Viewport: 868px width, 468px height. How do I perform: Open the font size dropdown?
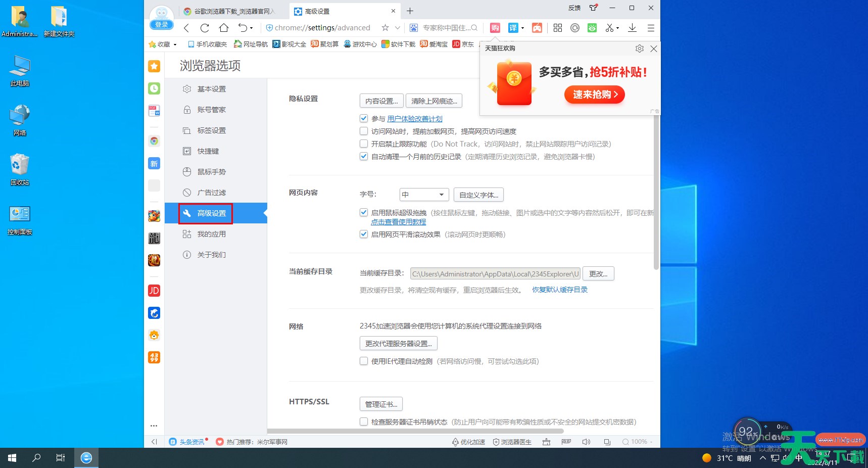pyautogui.click(x=424, y=195)
